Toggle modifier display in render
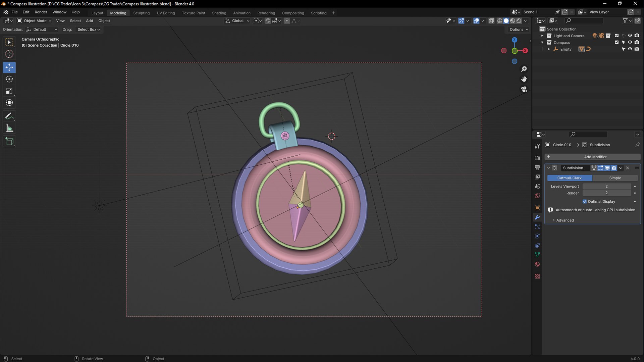Image resolution: width=644 pixels, height=362 pixels. (614, 168)
